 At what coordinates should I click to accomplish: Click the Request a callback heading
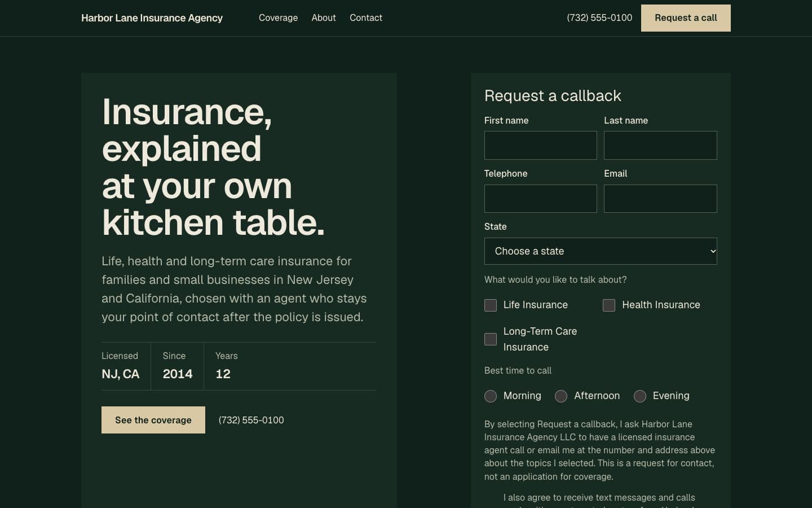pos(553,96)
